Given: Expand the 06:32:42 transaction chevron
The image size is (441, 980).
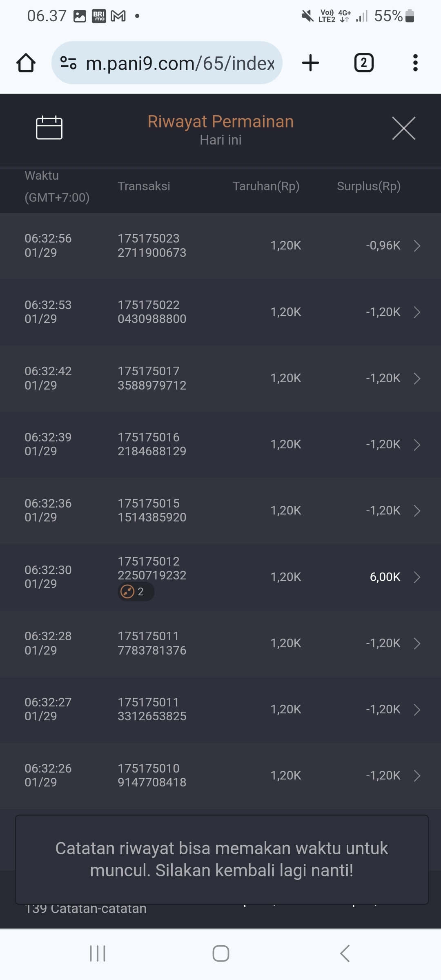Looking at the screenshot, I should pyautogui.click(x=417, y=379).
